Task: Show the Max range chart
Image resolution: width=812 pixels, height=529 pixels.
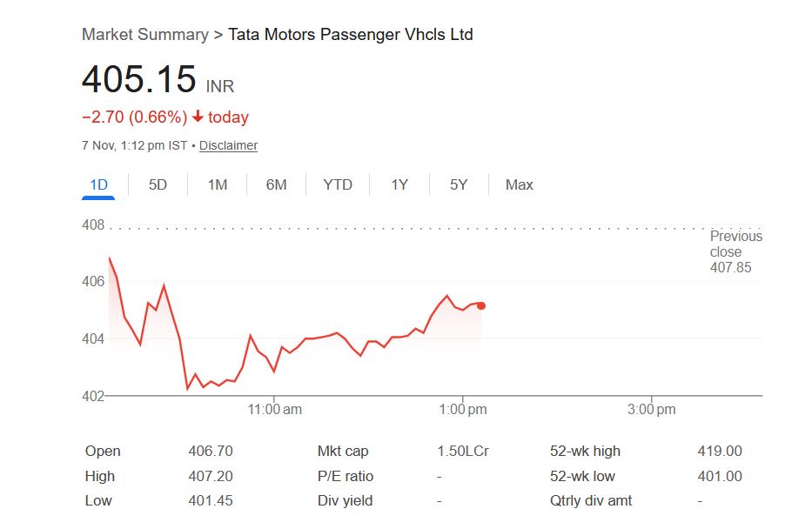Action: (x=520, y=184)
